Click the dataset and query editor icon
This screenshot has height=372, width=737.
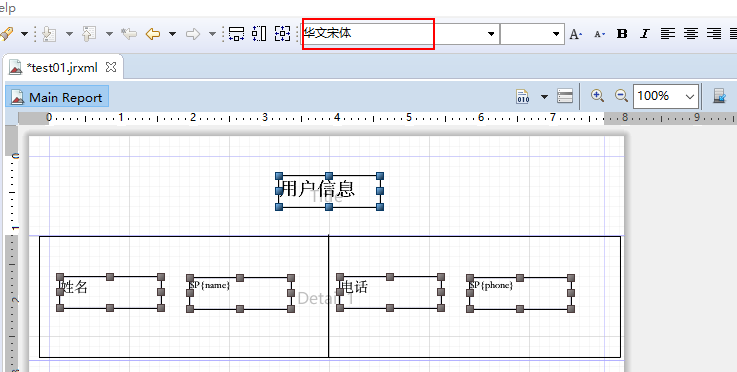(719, 96)
